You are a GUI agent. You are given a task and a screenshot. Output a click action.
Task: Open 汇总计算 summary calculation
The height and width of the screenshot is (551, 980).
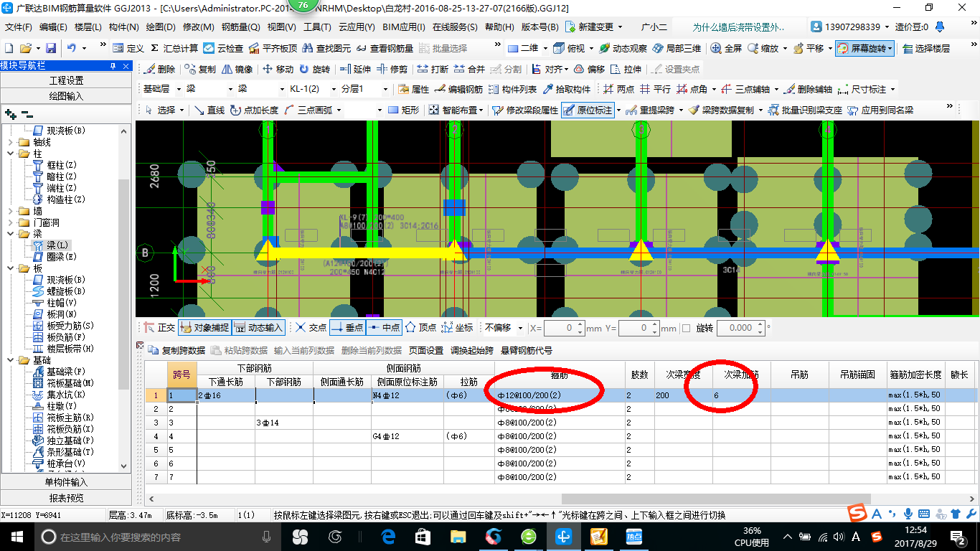pyautogui.click(x=173, y=48)
